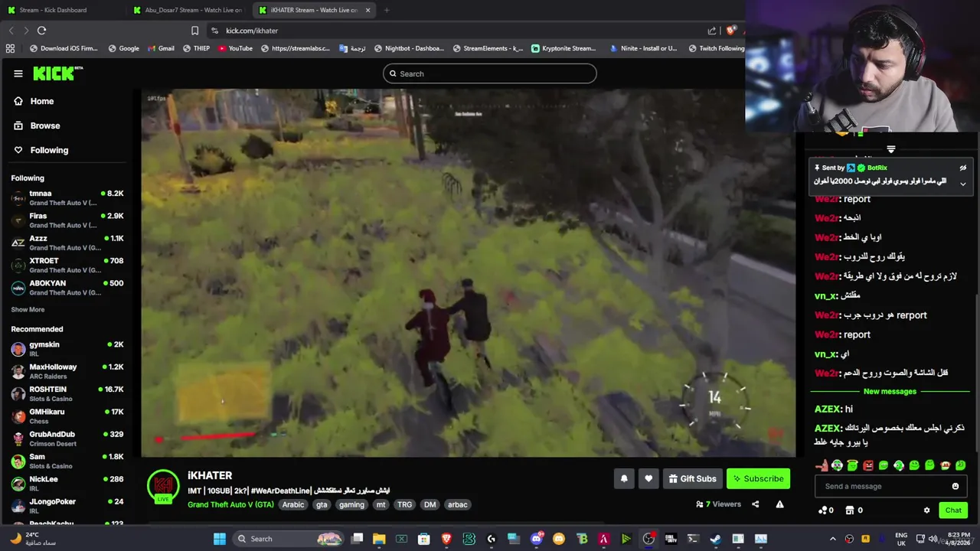Share the stream using the share icon
This screenshot has width=980, height=551.
point(756,504)
